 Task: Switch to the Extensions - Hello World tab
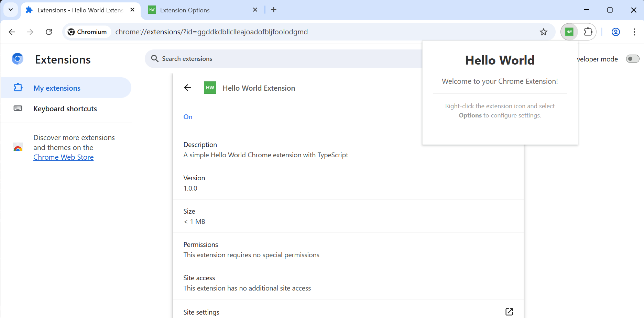pos(81,10)
